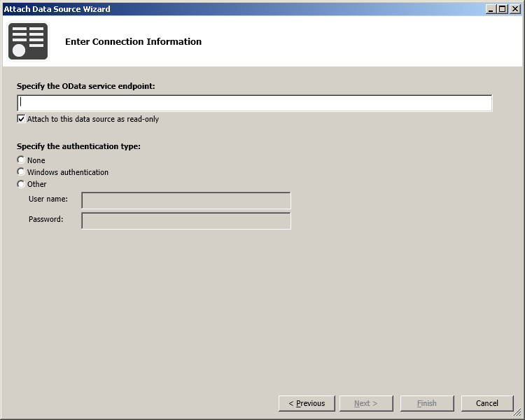Click the Finish button
Screen dimensions: 525x420
pos(426,403)
